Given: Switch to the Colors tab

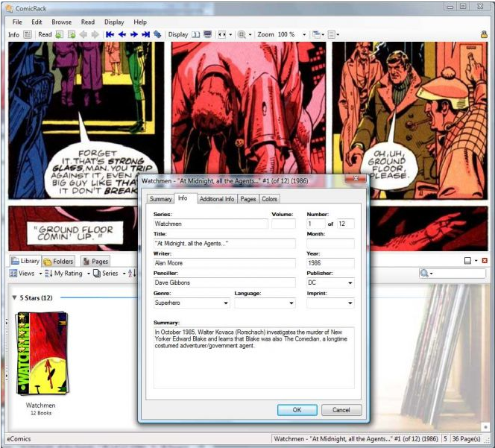Looking at the screenshot, I should [269, 199].
